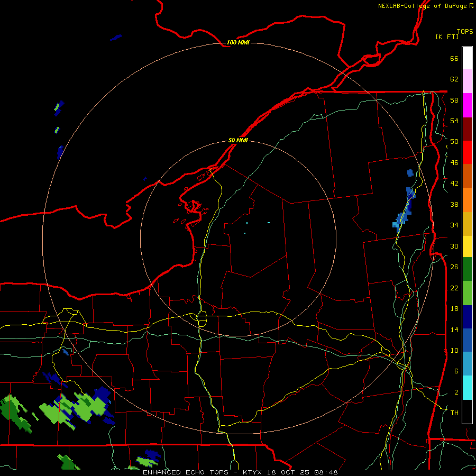Click the light pink legend swatch
Viewport: 476px width, 476px height.
click(x=467, y=81)
